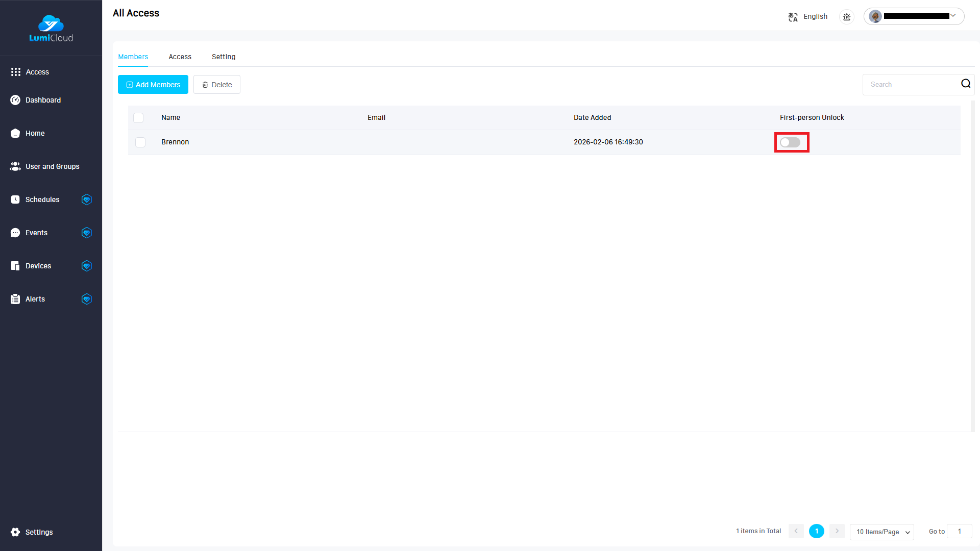Open the Events sidebar item
The height and width of the screenshot is (551, 980).
tap(36, 233)
